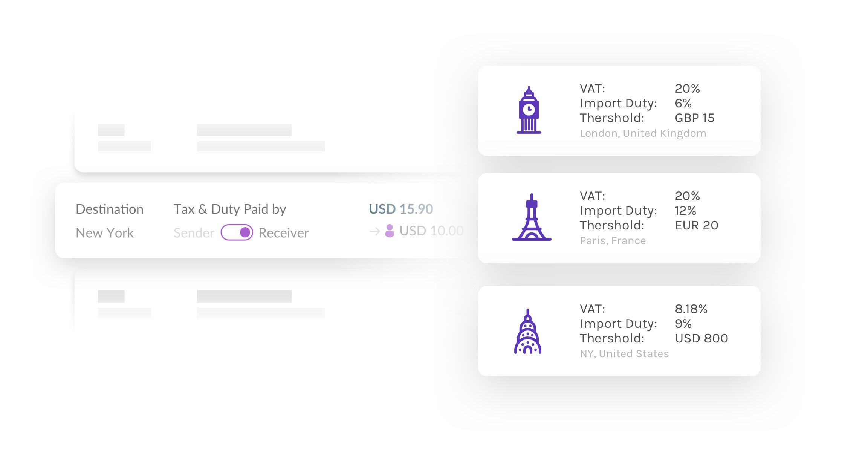Click the USD 800 threshold value
This screenshot has height=451, width=868.
click(x=701, y=338)
